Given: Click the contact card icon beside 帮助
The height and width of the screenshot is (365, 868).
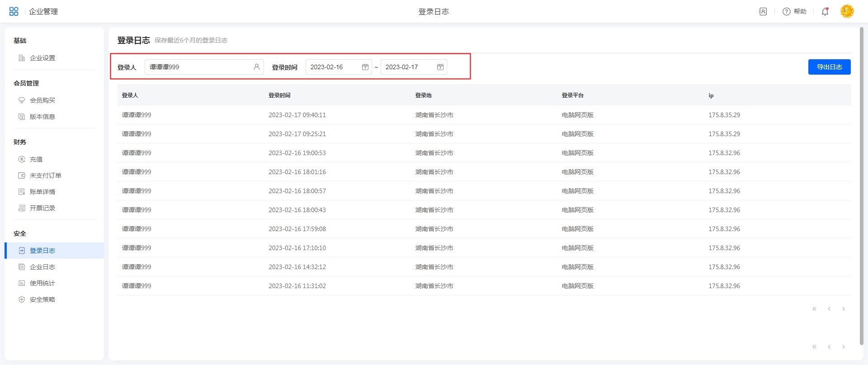Looking at the screenshot, I should [763, 11].
